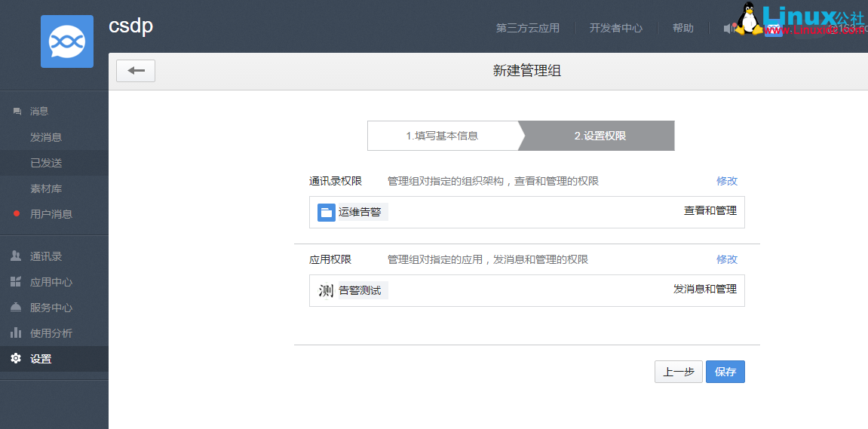Image resolution: width=868 pixels, height=429 pixels.
Task: Click the 测 app icon for 告警测试
Action: tap(327, 290)
